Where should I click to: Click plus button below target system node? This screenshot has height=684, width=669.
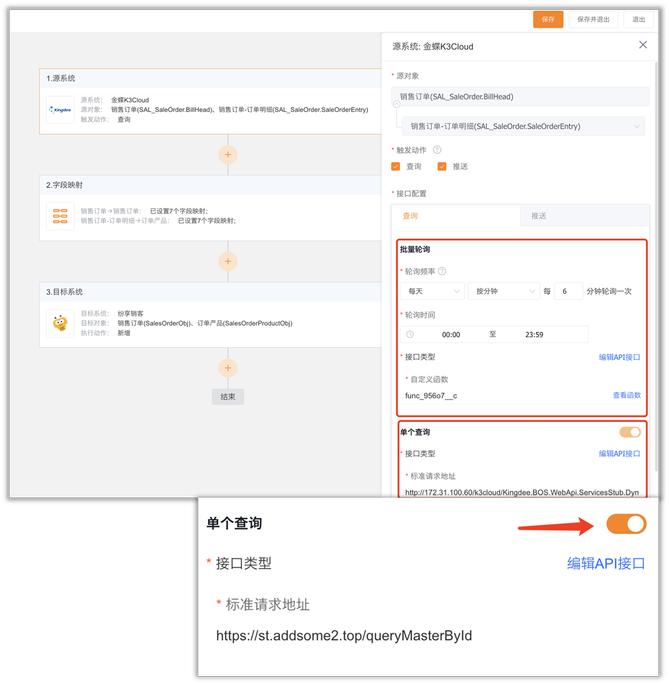[x=228, y=368]
